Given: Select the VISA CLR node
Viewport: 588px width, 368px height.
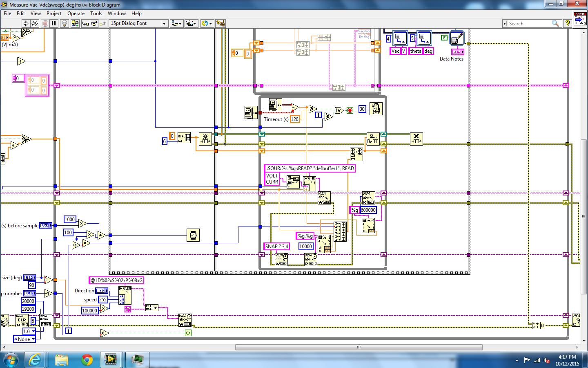Looking at the screenshot, I should click(22, 321).
